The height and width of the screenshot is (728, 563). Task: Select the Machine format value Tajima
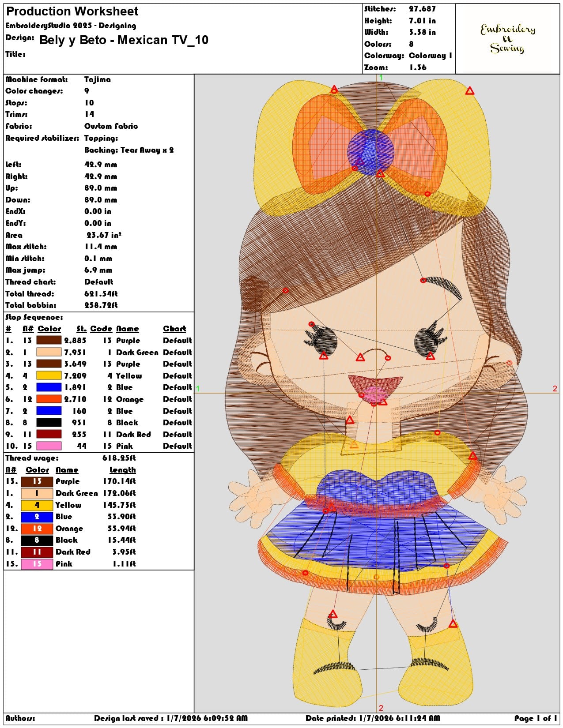click(x=98, y=79)
